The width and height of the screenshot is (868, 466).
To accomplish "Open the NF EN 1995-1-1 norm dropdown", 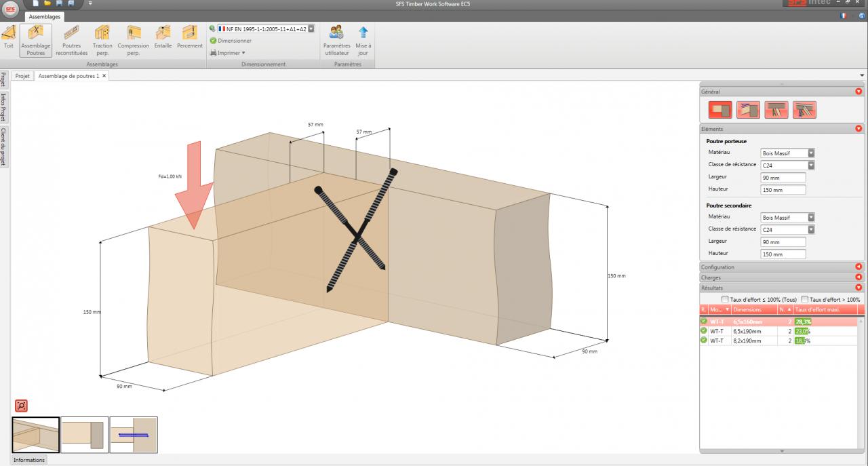I will [x=311, y=28].
